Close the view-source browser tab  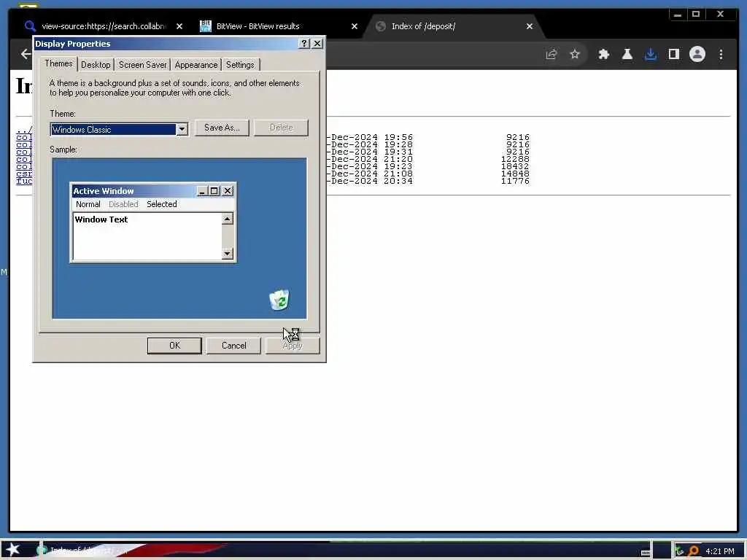click(x=179, y=26)
